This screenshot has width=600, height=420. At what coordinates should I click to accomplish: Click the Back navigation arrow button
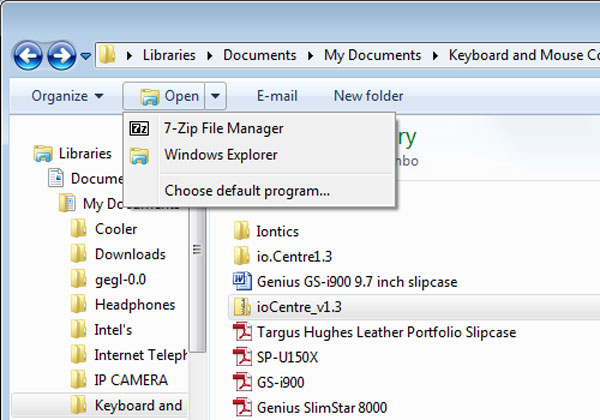click(x=27, y=55)
